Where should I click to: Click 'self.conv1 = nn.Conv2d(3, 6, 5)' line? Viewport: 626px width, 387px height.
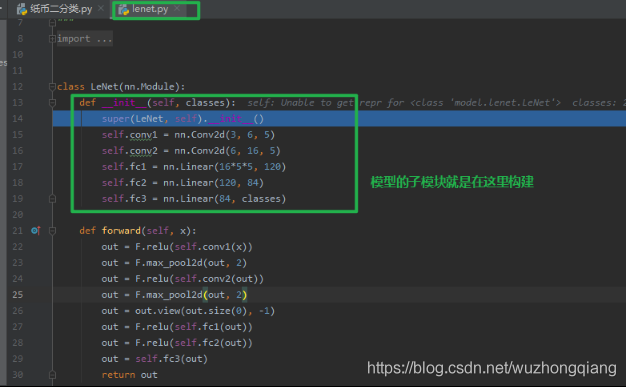point(188,135)
